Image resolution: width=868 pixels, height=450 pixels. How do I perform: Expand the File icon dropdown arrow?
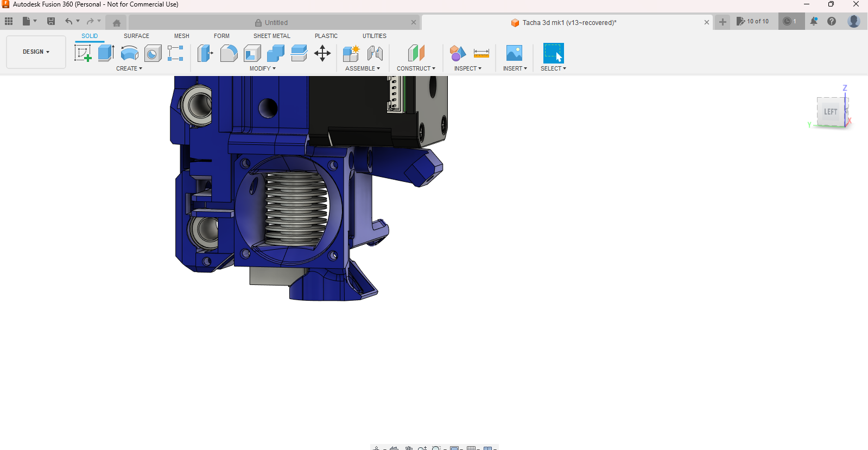pos(35,21)
